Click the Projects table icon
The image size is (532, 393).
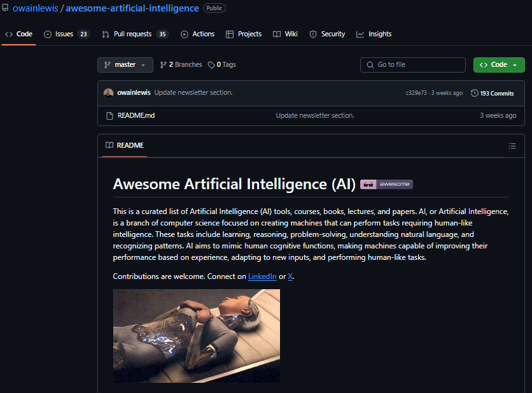(x=230, y=34)
